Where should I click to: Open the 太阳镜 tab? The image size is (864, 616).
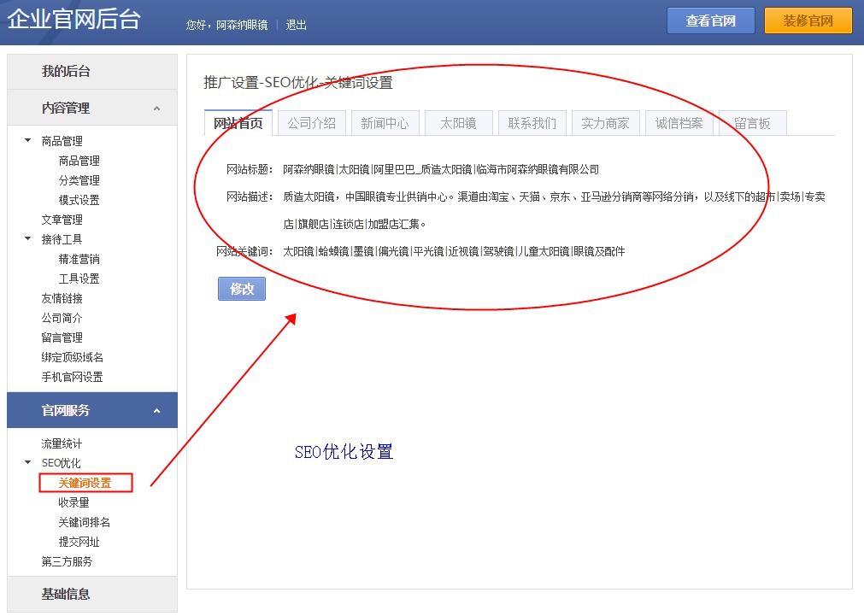(458, 123)
